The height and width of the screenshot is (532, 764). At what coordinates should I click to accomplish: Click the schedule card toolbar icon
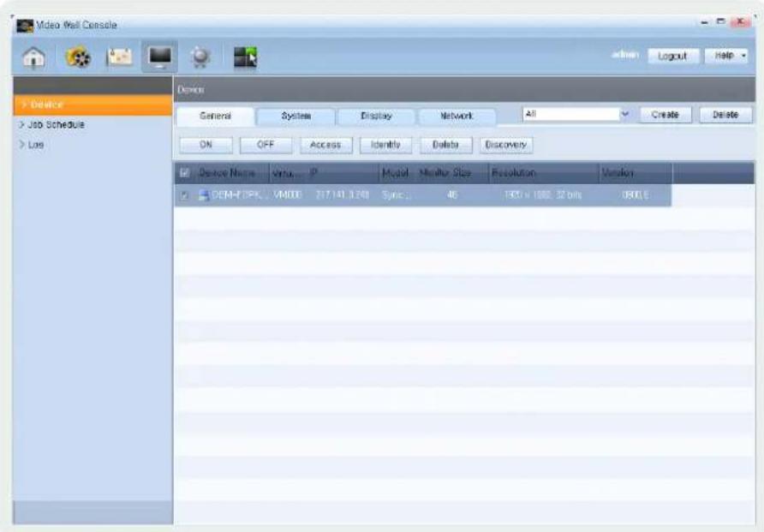(x=119, y=57)
